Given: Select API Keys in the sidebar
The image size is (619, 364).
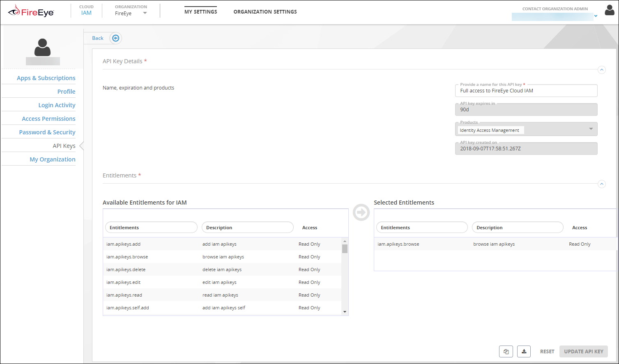Looking at the screenshot, I should [x=64, y=146].
